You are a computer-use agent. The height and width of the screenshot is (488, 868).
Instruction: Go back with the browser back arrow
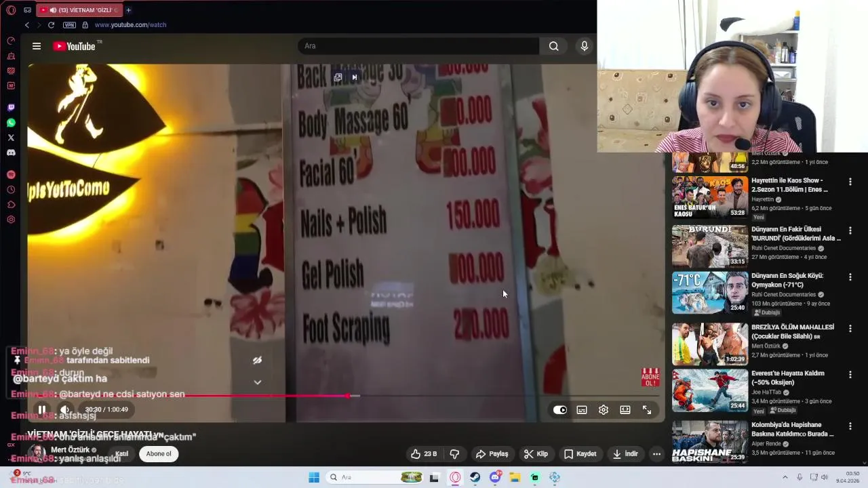(x=27, y=25)
